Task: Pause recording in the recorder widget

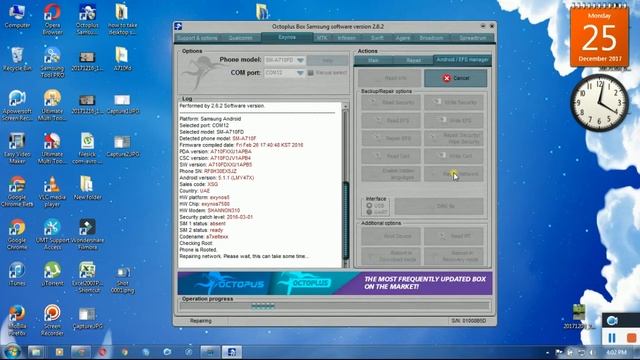Action: [x=612, y=338]
